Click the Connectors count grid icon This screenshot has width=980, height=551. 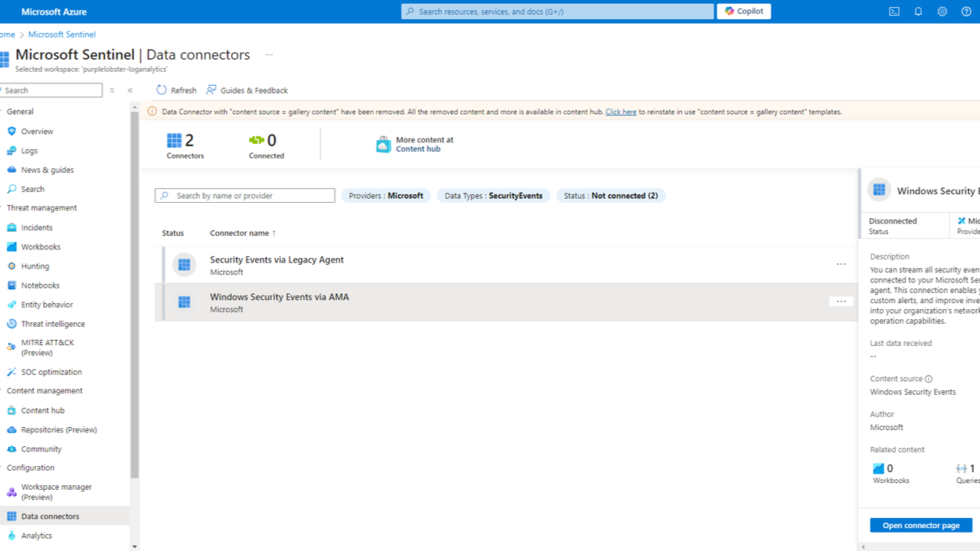pos(175,140)
